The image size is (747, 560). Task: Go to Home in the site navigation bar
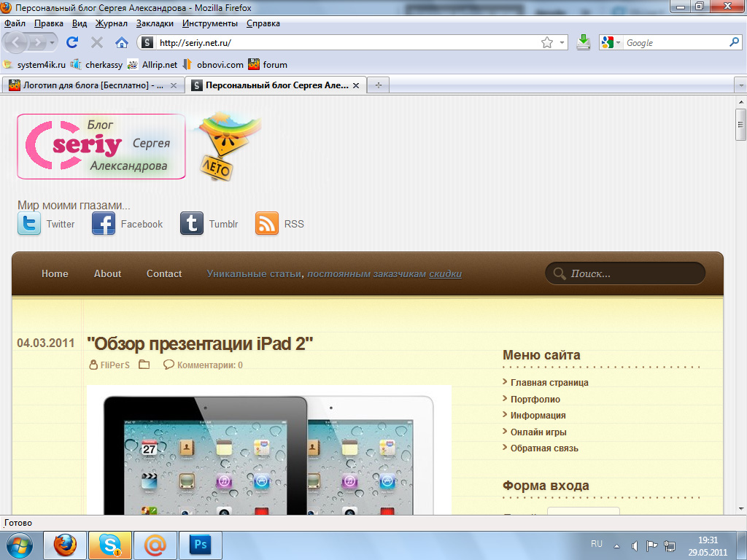[55, 274]
